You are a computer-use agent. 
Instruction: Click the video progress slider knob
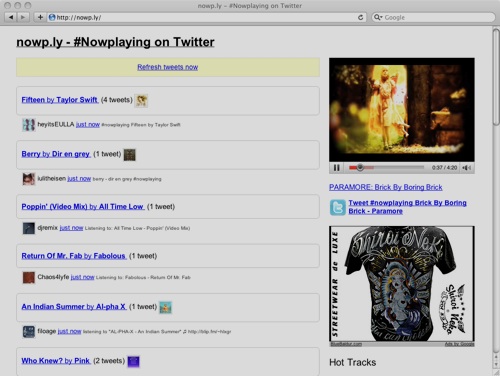[360, 167]
